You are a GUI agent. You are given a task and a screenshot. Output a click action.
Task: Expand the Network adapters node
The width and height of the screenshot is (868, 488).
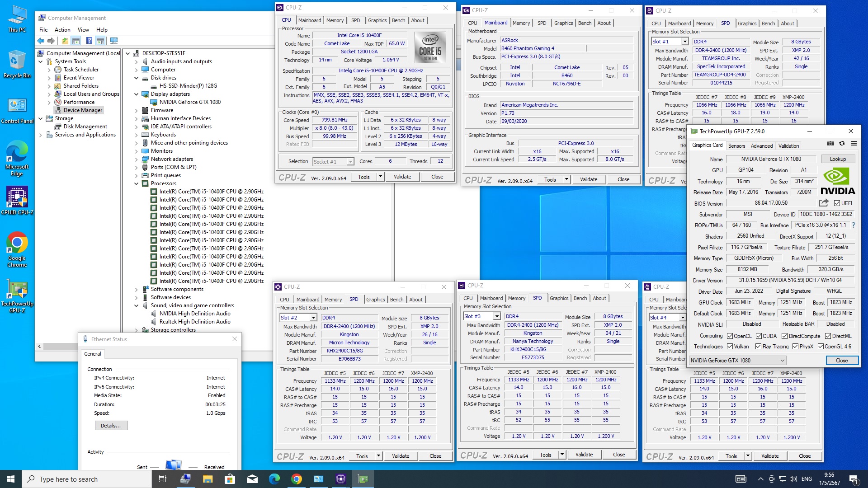pyautogui.click(x=136, y=159)
